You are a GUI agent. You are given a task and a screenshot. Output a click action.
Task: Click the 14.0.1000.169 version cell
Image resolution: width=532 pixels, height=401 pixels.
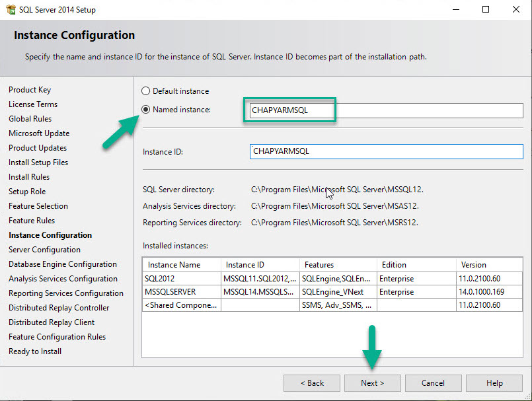coord(489,292)
